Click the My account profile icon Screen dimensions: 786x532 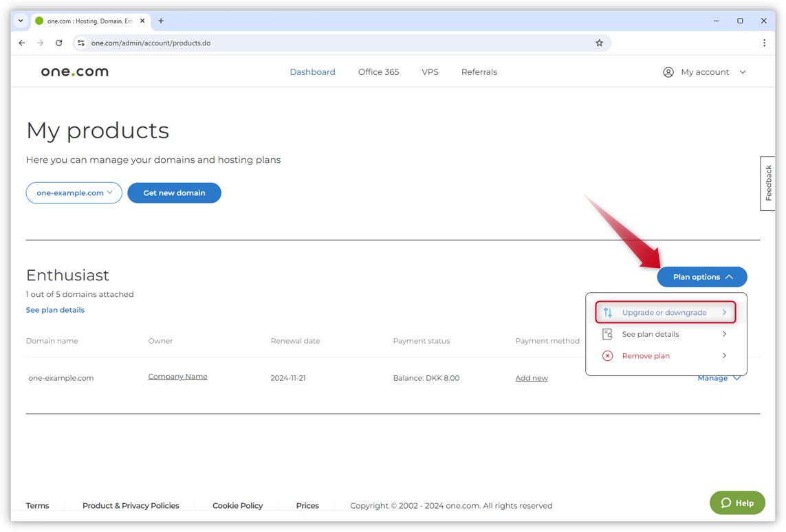click(x=668, y=72)
